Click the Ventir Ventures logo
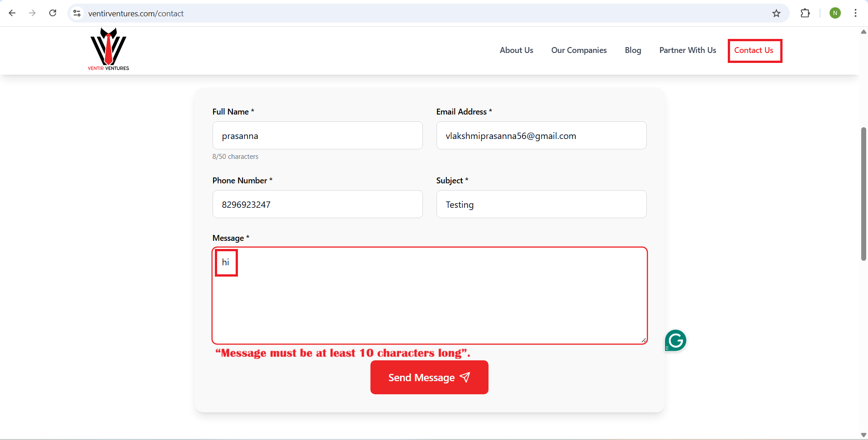Viewport: 868px width, 440px height. 109,49
